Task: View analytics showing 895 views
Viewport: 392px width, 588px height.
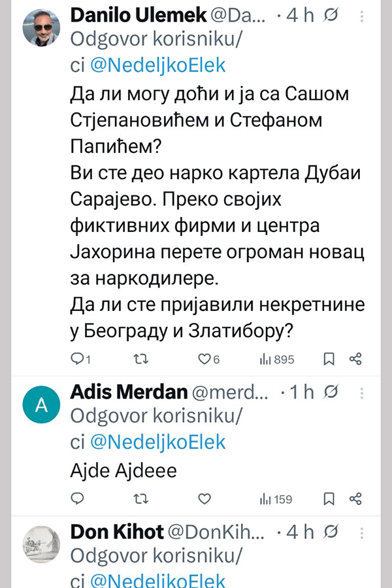Action: (277, 359)
